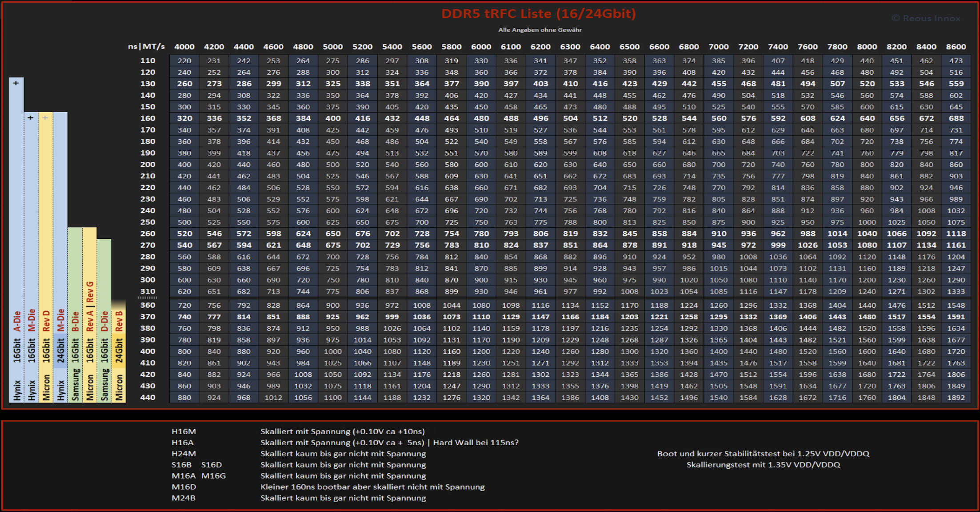Screen dimensions: 980x512
Task: Select the Samsung 16Gbit D-Die bar
Action: click(104, 311)
